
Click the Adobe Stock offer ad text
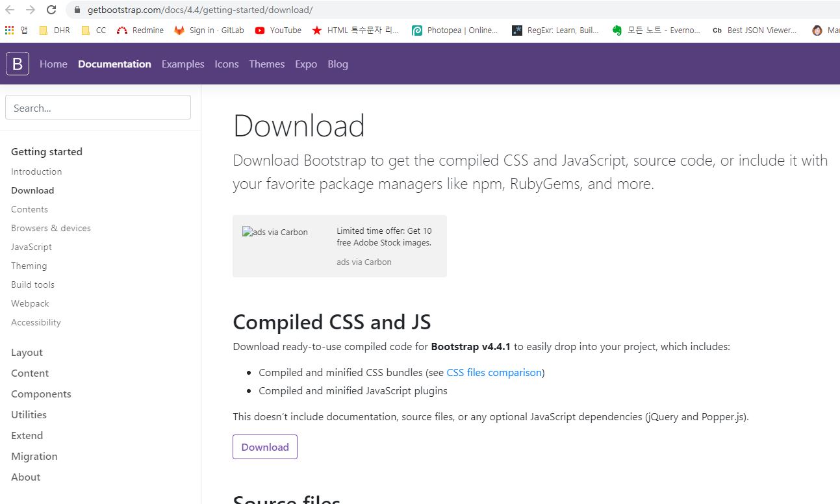coord(384,236)
